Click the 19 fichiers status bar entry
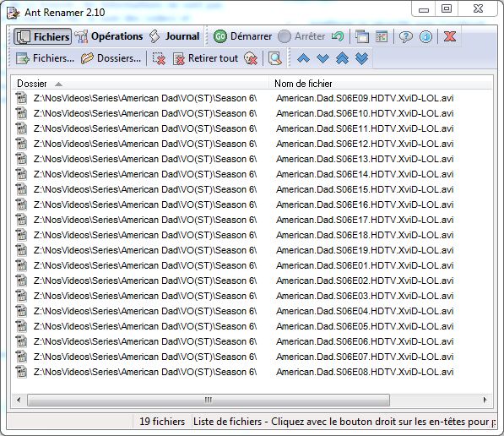Image resolution: width=504 pixels, height=436 pixels. (x=162, y=422)
